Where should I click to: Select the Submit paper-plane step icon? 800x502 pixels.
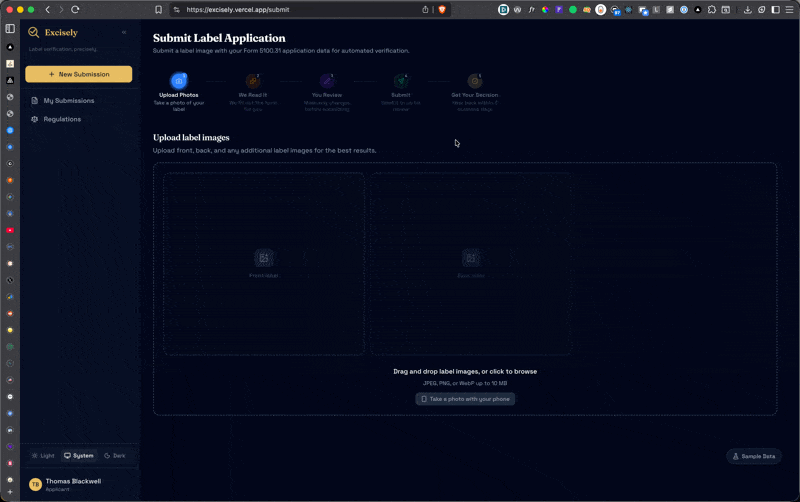point(401,81)
